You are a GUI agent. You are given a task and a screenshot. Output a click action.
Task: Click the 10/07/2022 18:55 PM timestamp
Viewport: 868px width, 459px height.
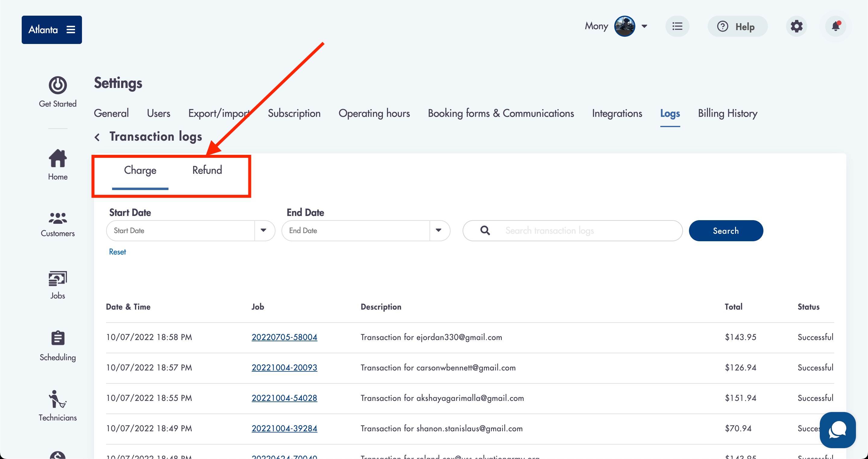[149, 398]
